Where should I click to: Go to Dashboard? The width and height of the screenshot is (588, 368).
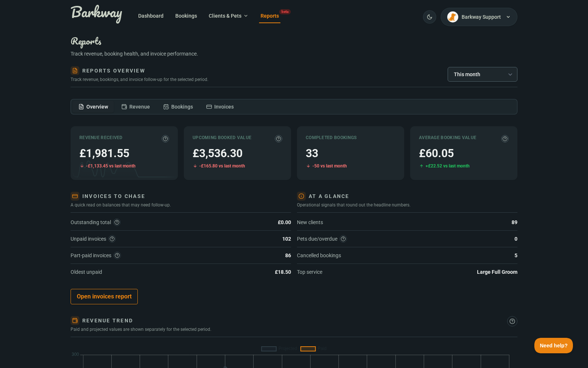coord(151,16)
